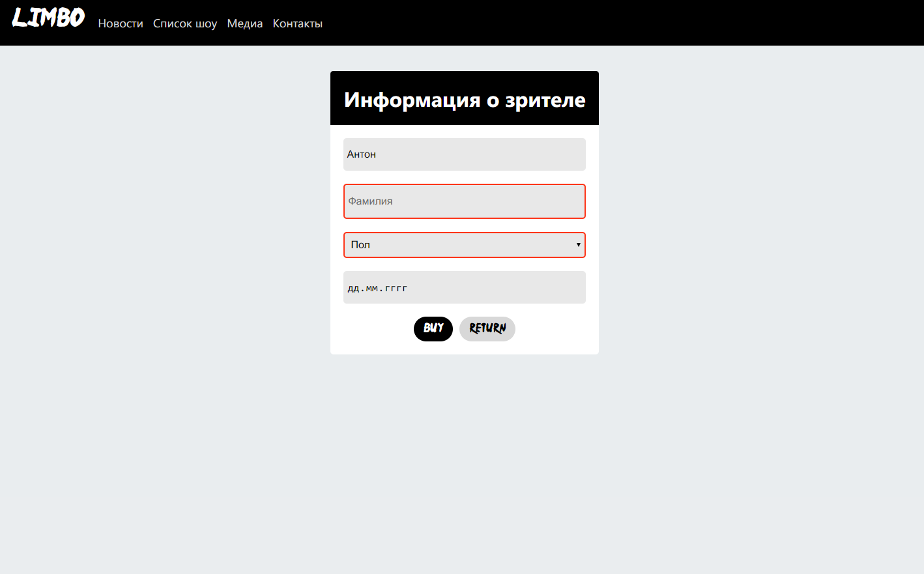Image resolution: width=924 pixels, height=574 pixels.
Task: Click the word зрителе in form title
Action: [x=545, y=100]
